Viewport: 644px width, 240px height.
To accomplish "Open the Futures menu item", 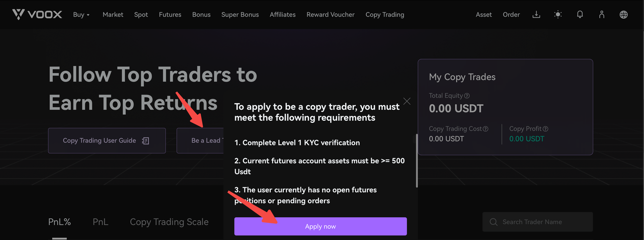I will 170,15.
